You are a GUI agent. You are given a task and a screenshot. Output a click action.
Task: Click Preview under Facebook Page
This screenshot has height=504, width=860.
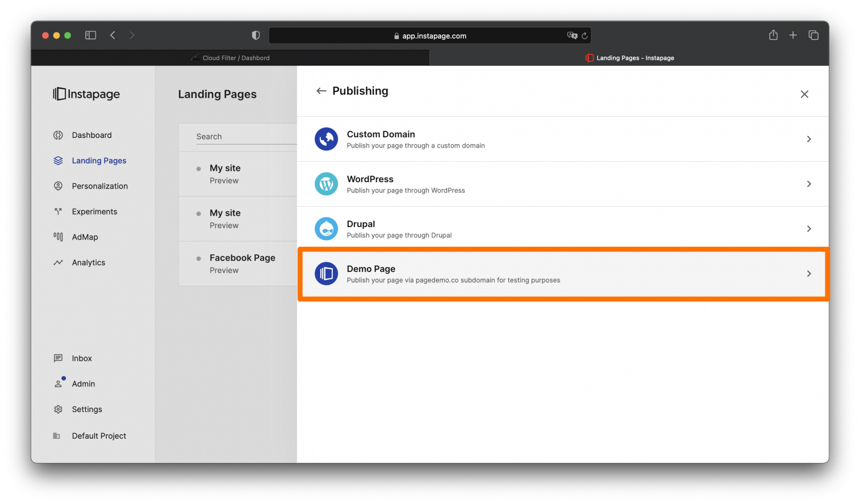tap(224, 270)
